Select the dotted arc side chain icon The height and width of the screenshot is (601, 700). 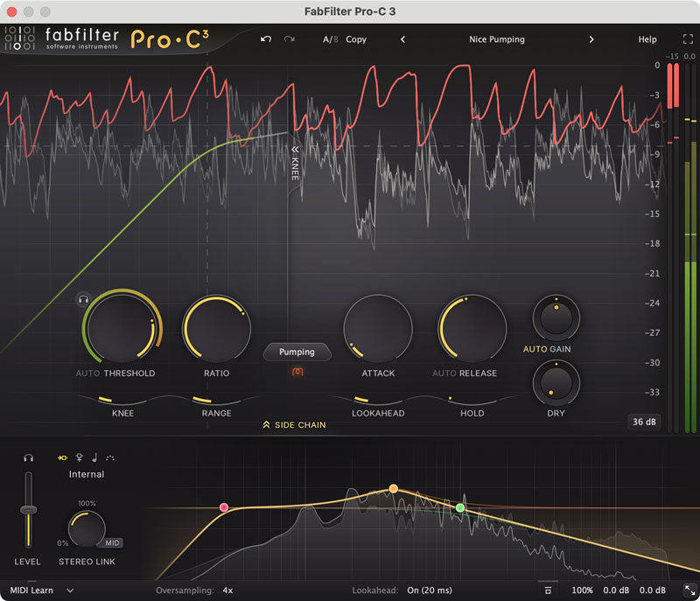[x=110, y=458]
